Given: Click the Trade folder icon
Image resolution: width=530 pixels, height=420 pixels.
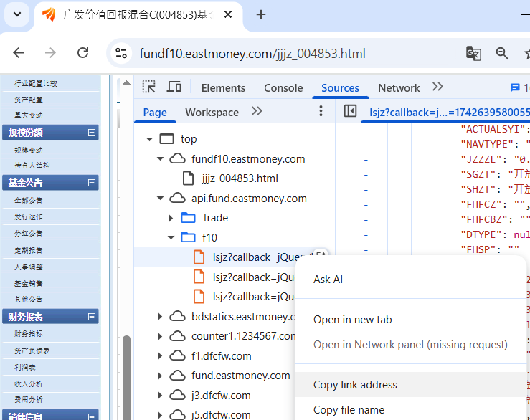Looking at the screenshot, I should tap(189, 218).
